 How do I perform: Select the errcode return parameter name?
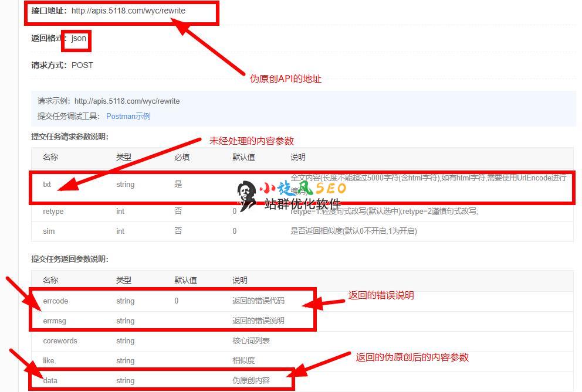click(x=55, y=301)
